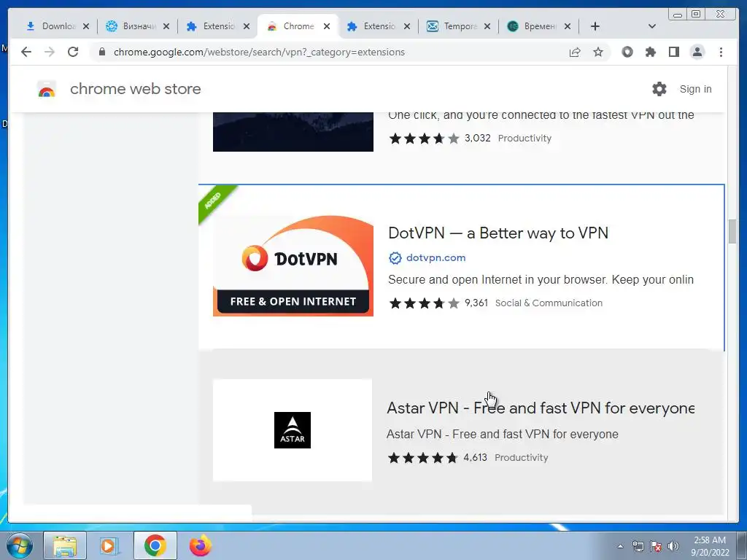Close the Tempora tab
This screenshot has width=747, height=560.
pos(487,26)
